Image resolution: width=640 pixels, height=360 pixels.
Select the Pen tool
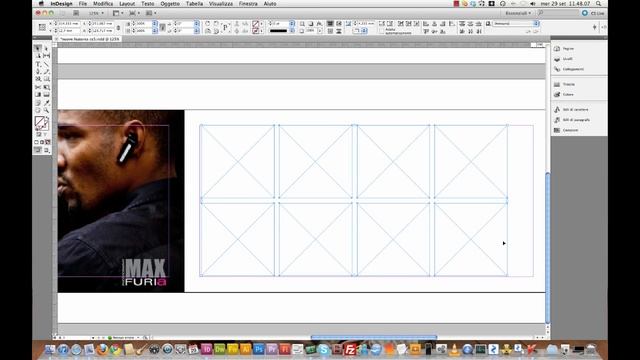[38, 71]
